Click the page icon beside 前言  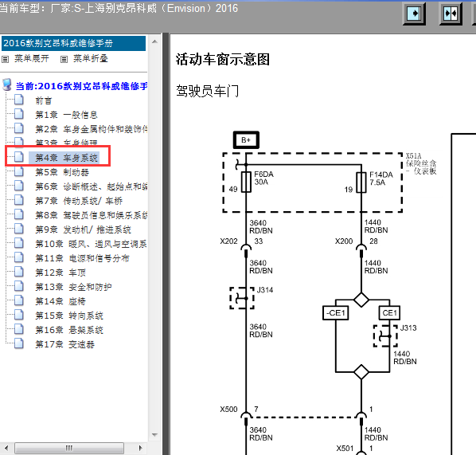19,100
